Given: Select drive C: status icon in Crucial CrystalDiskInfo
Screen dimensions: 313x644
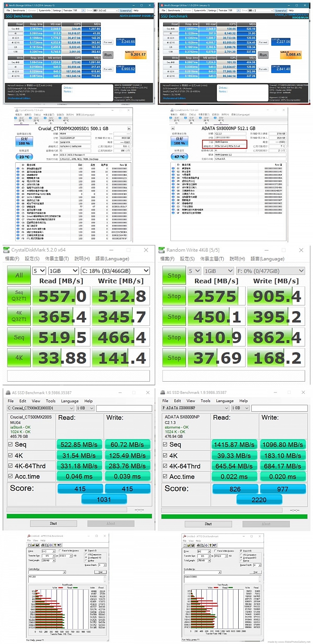Looking at the screenshot, I should pyautogui.click(x=15, y=118).
